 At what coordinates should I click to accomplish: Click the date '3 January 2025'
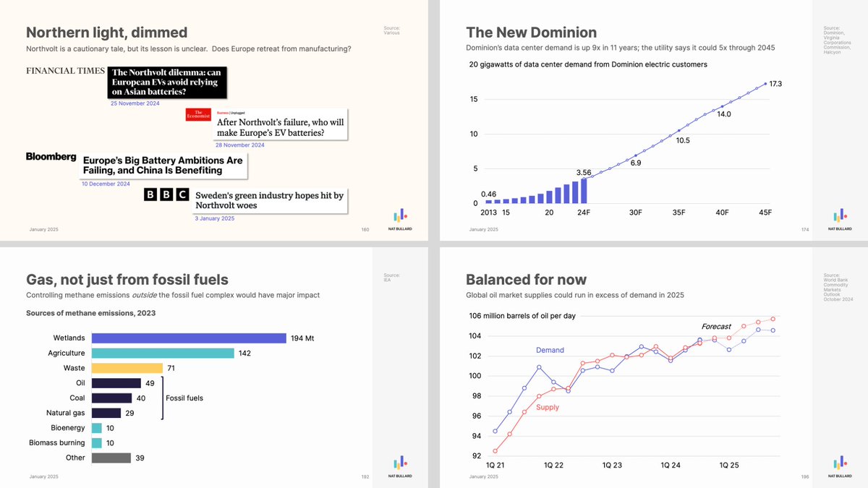[x=215, y=218]
